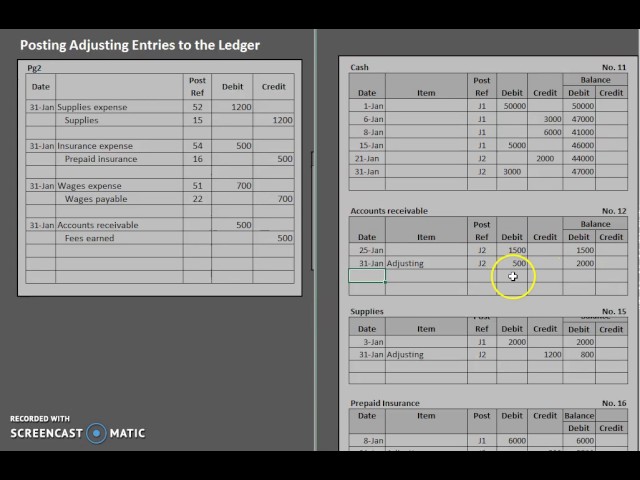Select balance 44000 in Cash ledger
Image resolution: width=640 pixels, height=480 pixels.
pos(579,158)
